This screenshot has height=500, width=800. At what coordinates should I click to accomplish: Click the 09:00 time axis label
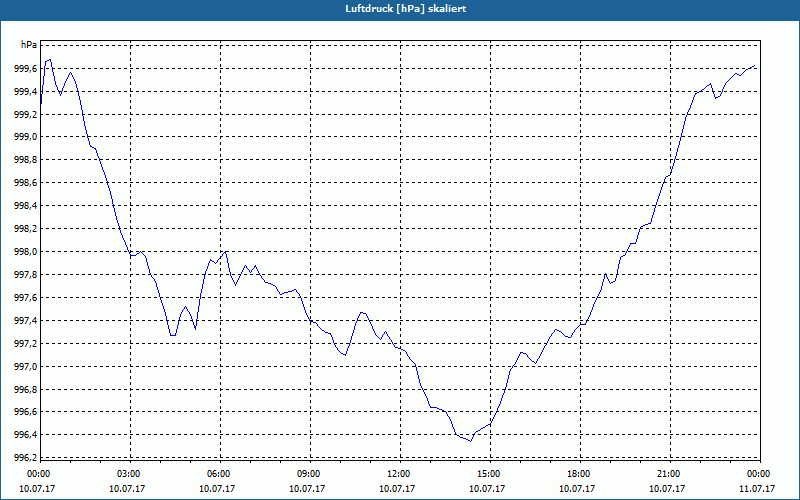[x=308, y=474]
